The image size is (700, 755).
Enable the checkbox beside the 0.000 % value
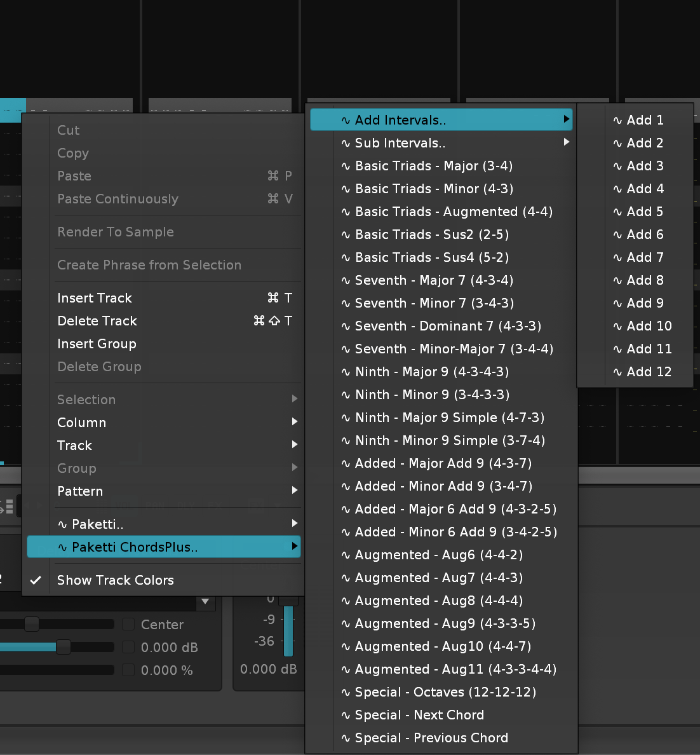[128, 670]
